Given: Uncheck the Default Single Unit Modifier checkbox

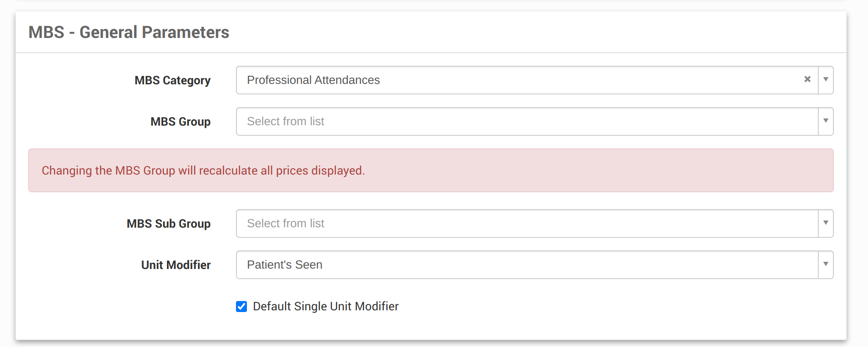Looking at the screenshot, I should pyautogui.click(x=241, y=307).
